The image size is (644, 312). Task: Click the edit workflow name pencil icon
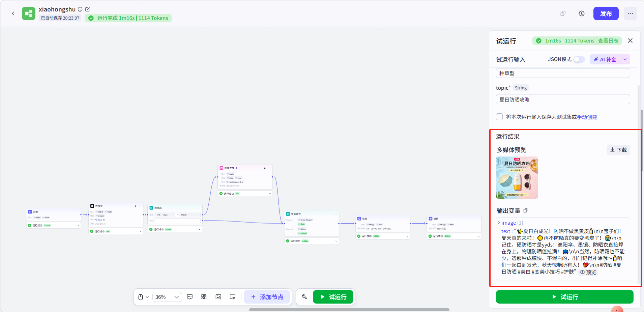pyautogui.click(x=88, y=9)
